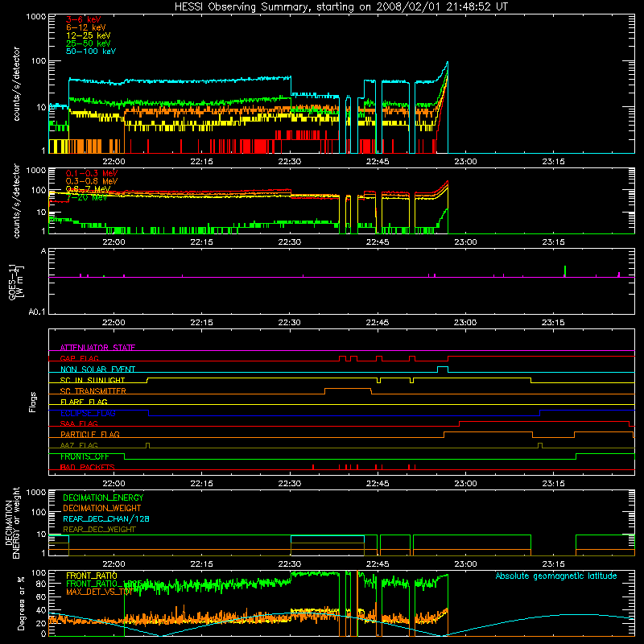Image resolution: width=644 pixels, height=644 pixels.
Task: Select the red 3-6 keV legend label
Action: click(x=84, y=19)
